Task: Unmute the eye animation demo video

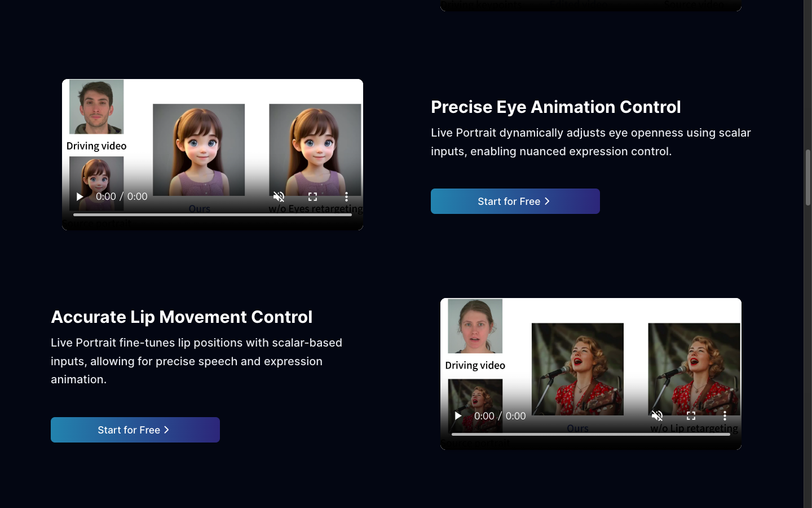Action: [279, 196]
